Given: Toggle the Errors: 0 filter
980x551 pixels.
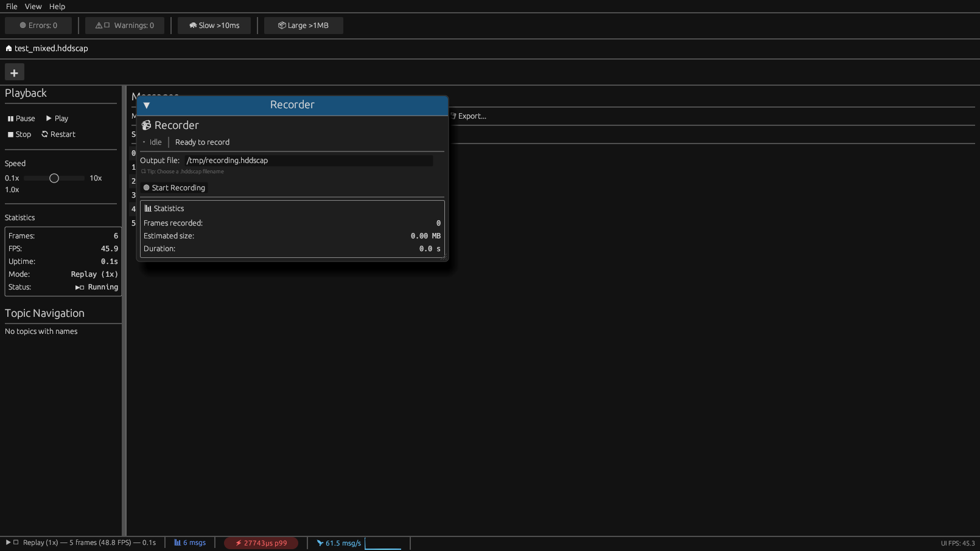Looking at the screenshot, I should click(38, 26).
